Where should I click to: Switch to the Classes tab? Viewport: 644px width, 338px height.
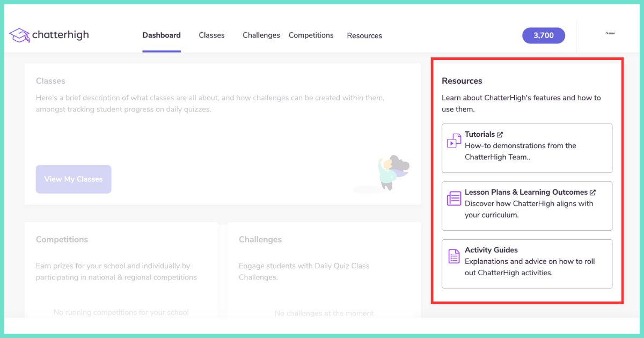tap(211, 35)
